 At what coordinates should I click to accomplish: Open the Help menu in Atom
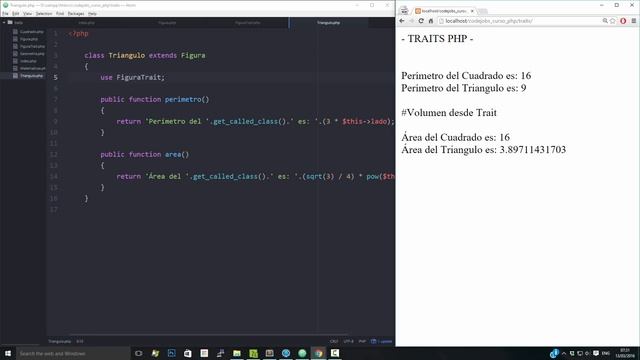click(92, 13)
